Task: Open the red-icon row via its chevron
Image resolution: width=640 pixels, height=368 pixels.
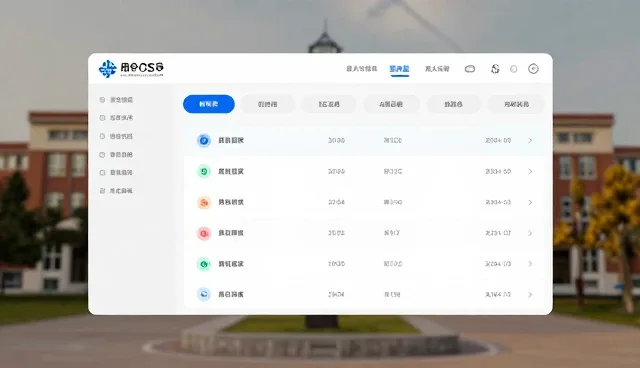Action: (x=530, y=233)
